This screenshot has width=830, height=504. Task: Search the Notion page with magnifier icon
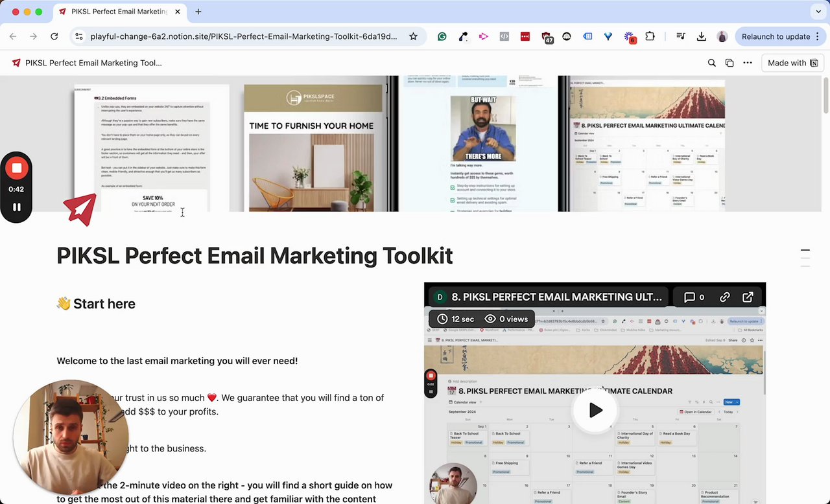click(711, 63)
